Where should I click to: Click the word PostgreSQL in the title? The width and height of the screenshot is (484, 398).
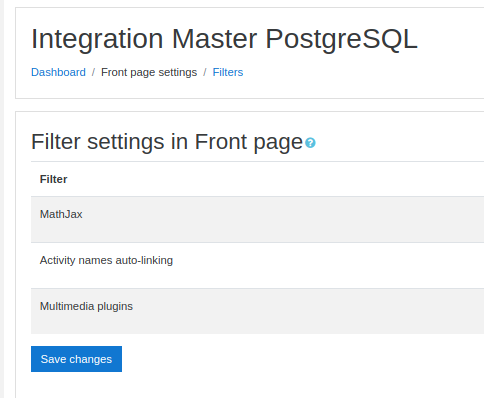pos(341,39)
